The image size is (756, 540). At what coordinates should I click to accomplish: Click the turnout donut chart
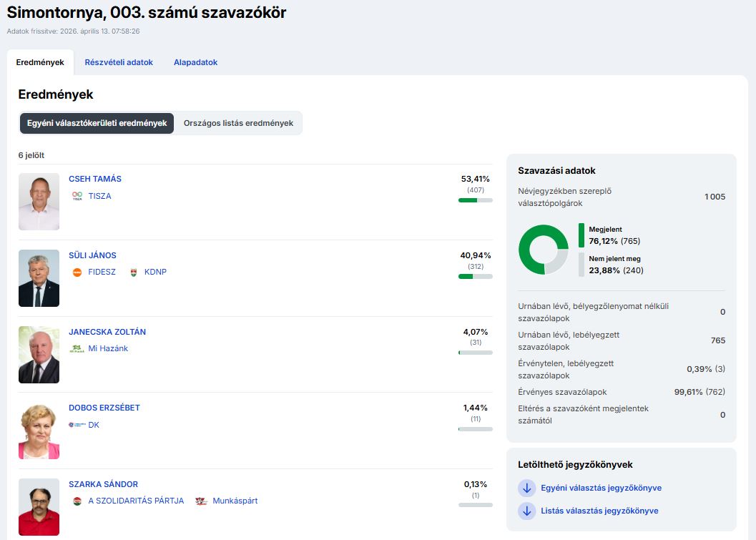tap(544, 250)
